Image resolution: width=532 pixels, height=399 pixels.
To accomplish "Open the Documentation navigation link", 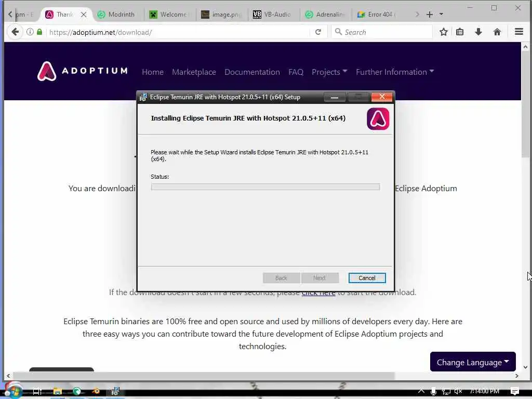I will [252, 72].
